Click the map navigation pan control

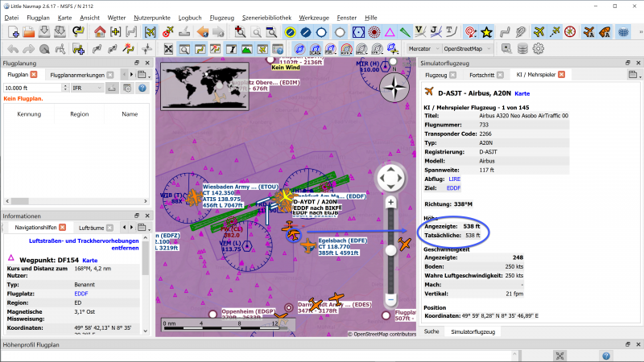click(390, 178)
